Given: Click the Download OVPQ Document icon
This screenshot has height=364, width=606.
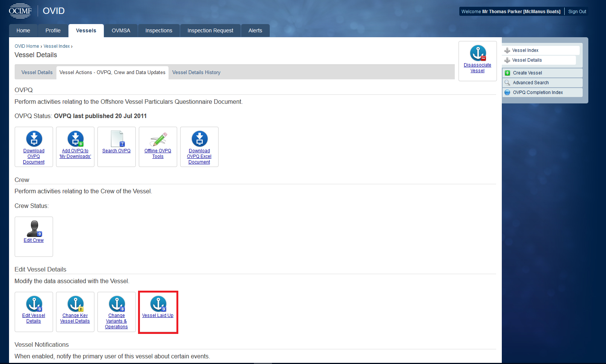Looking at the screenshot, I should (x=34, y=139).
